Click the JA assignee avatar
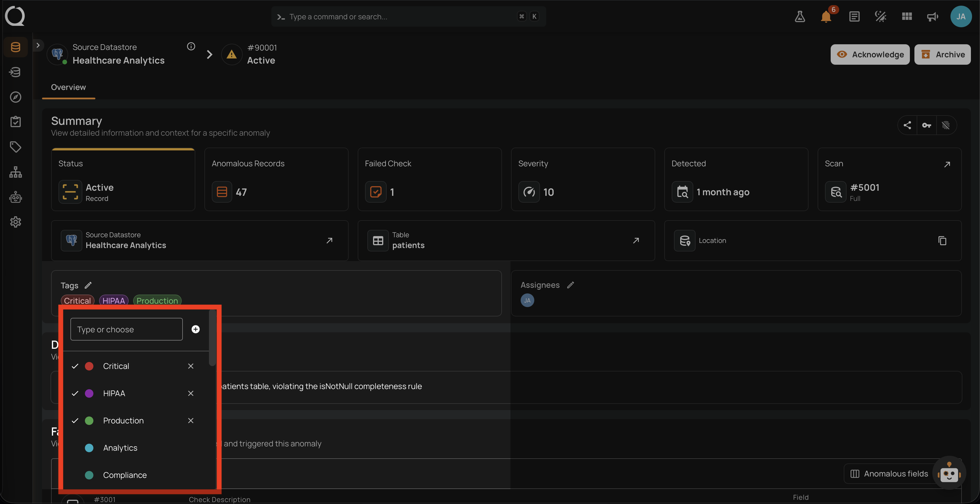This screenshot has height=504, width=980. coord(527,301)
